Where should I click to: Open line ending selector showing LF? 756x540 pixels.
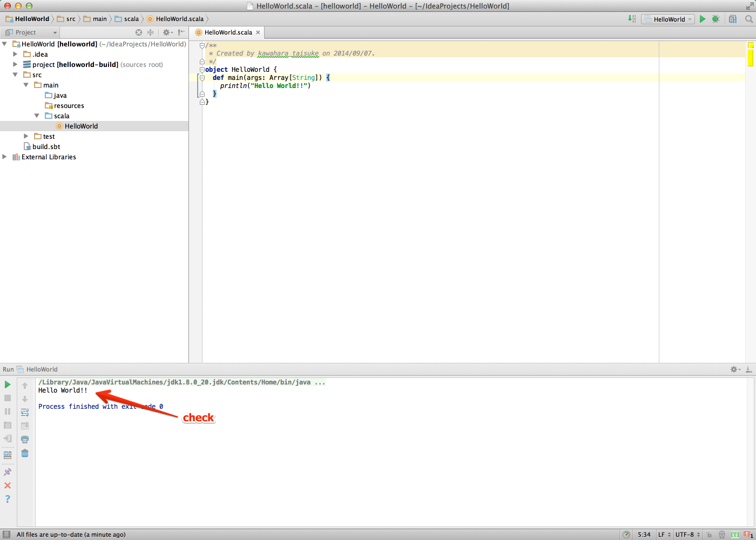tap(664, 535)
